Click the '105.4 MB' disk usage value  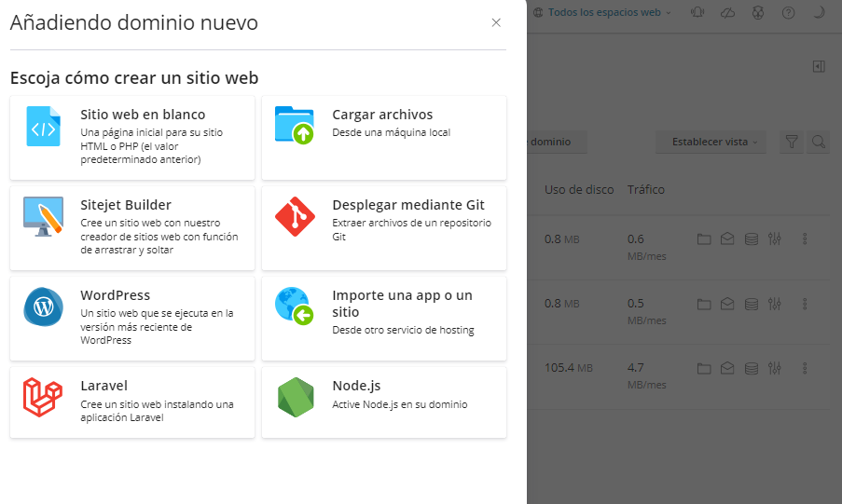tap(569, 368)
